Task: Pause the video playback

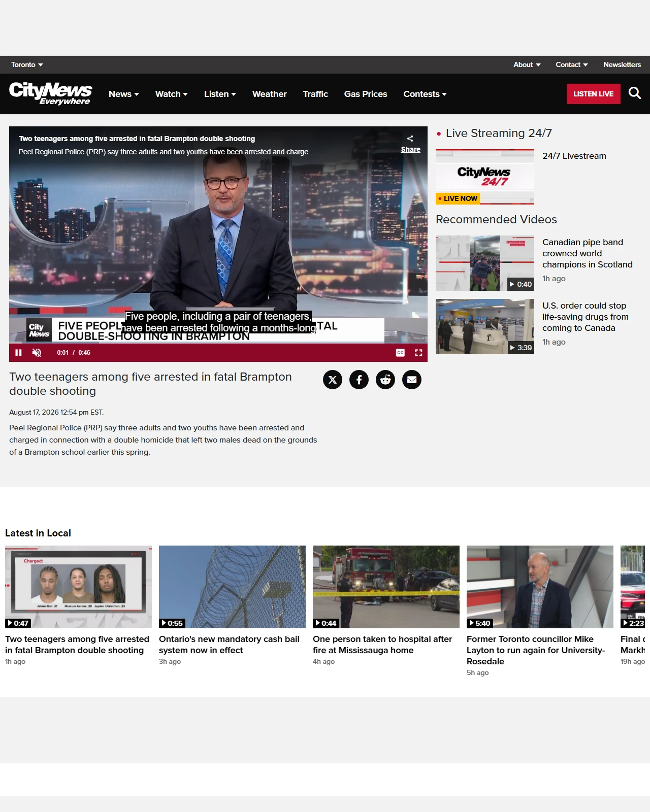Action: tap(18, 353)
